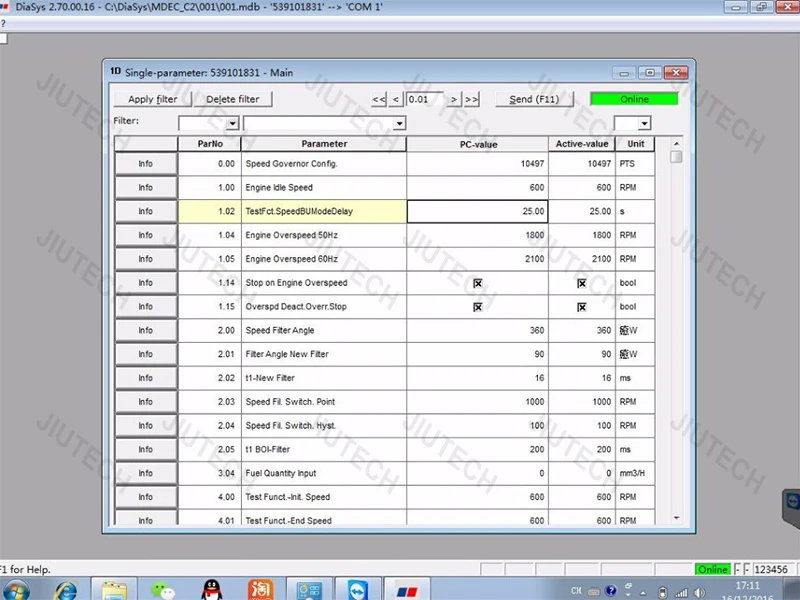Jump forward with the >> button
The width and height of the screenshot is (800, 600).
[x=471, y=99]
